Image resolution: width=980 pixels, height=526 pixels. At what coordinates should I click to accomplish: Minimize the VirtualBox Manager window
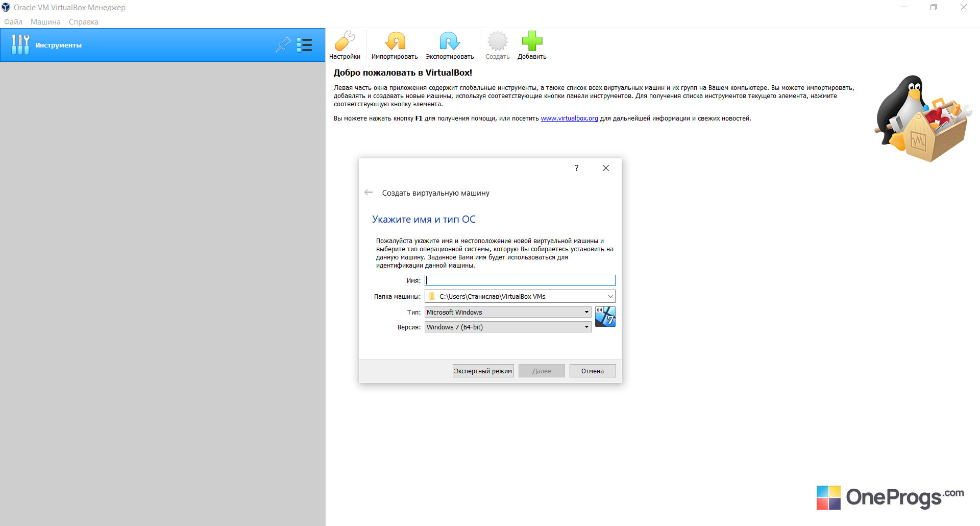pos(904,7)
